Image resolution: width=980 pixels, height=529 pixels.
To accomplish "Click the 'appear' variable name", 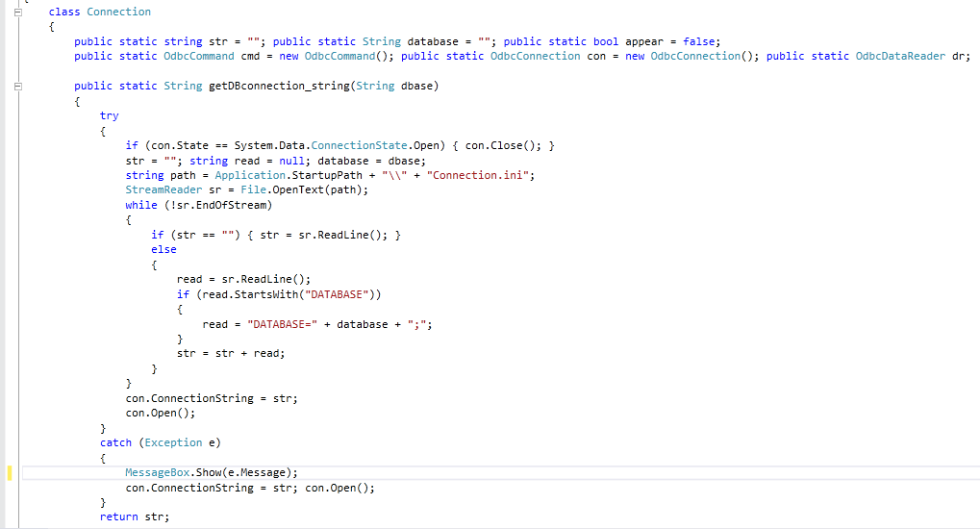I will (644, 42).
